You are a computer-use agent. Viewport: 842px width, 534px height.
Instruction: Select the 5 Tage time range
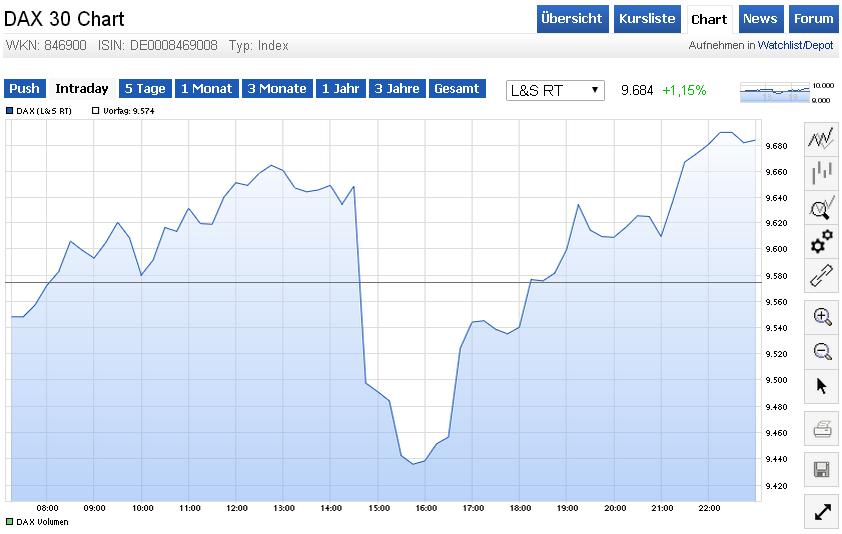(145, 89)
